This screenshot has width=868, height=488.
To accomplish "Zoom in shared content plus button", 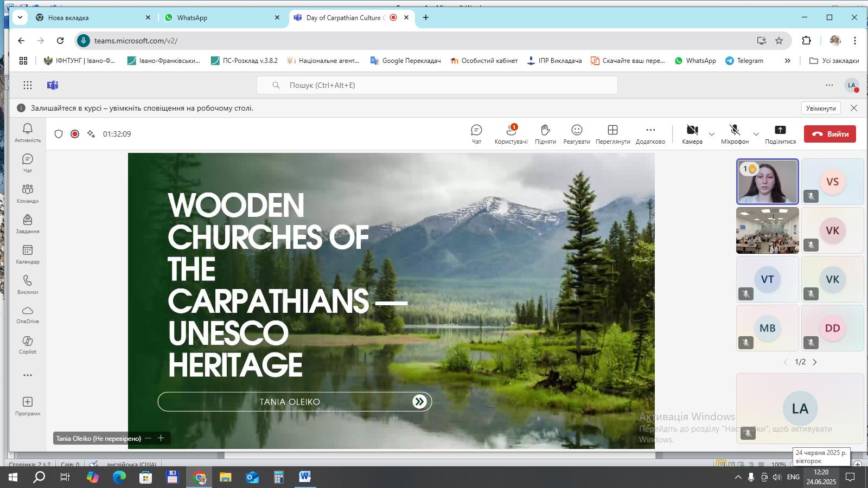I will click(x=161, y=438).
